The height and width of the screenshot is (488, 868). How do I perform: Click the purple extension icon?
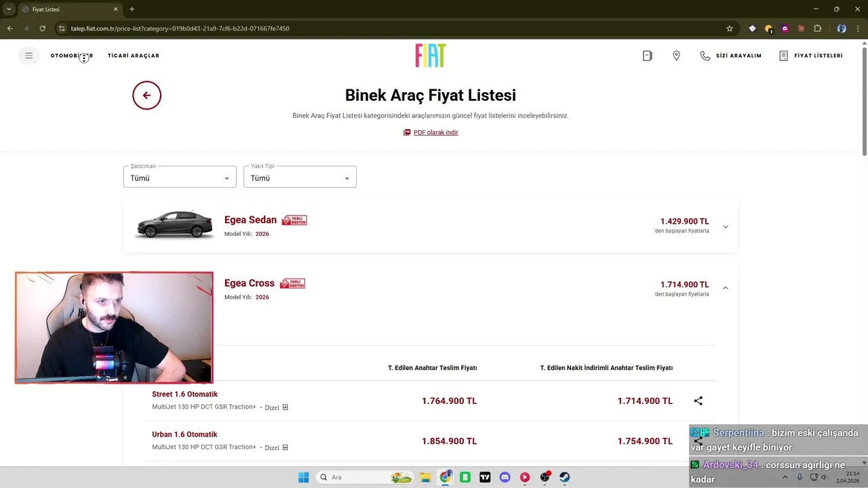click(x=785, y=28)
